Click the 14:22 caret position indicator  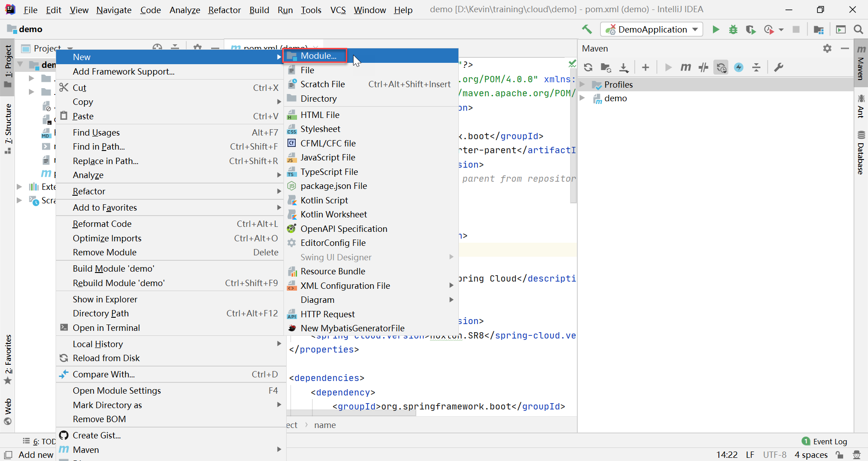[x=727, y=455]
